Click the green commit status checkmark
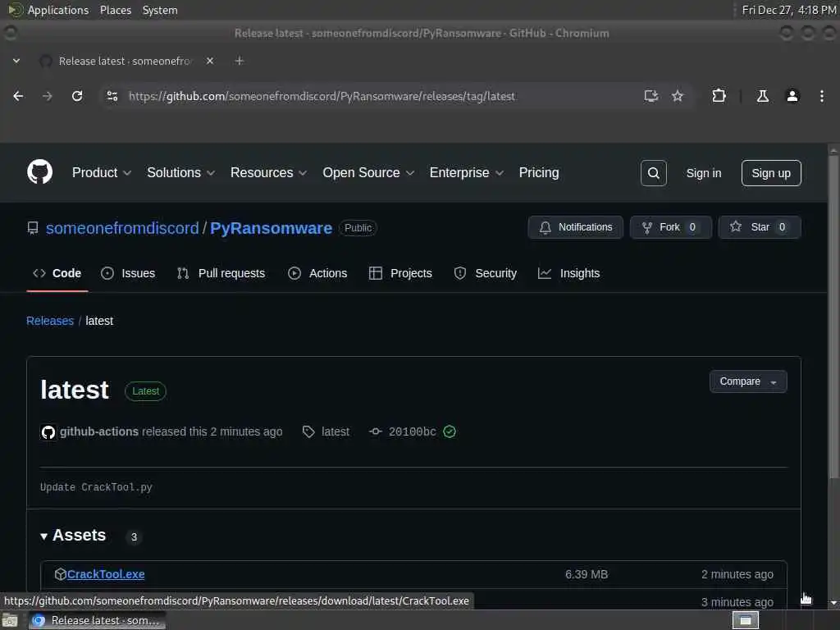The image size is (840, 630). coord(450,431)
